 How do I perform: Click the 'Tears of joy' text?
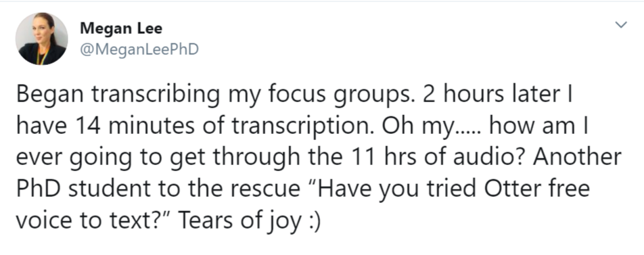coord(239,222)
